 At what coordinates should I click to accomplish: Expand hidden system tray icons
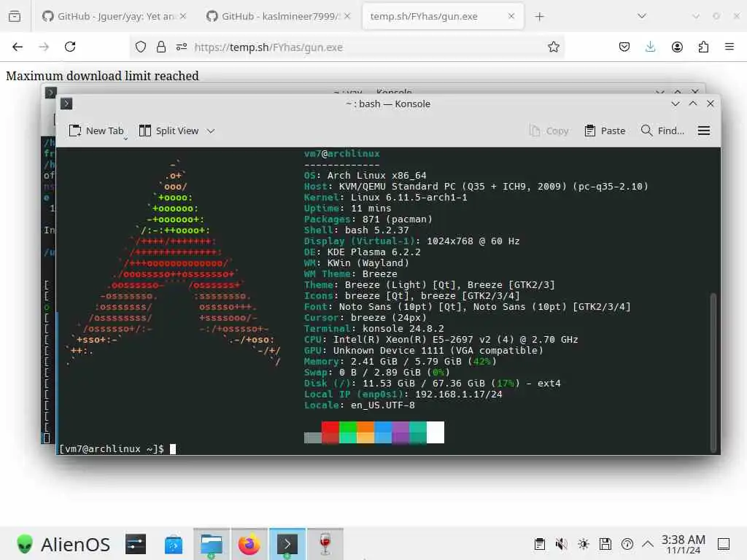click(x=648, y=544)
